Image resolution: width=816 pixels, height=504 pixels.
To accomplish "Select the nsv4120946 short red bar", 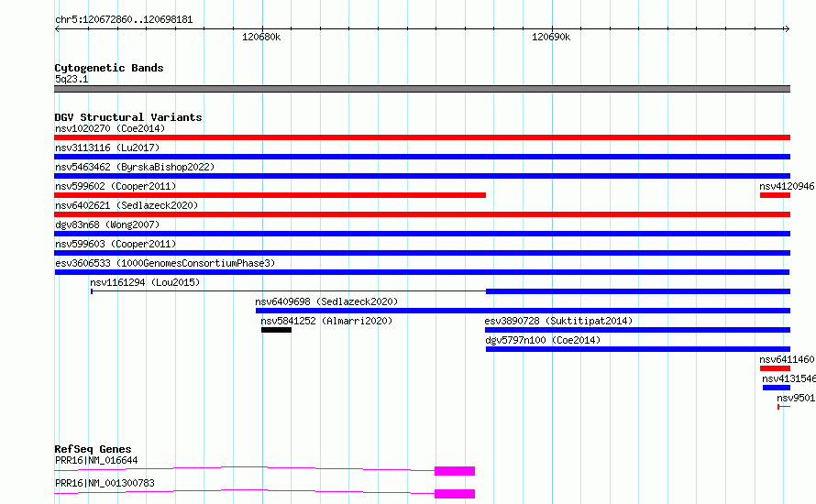I will coord(775,195).
